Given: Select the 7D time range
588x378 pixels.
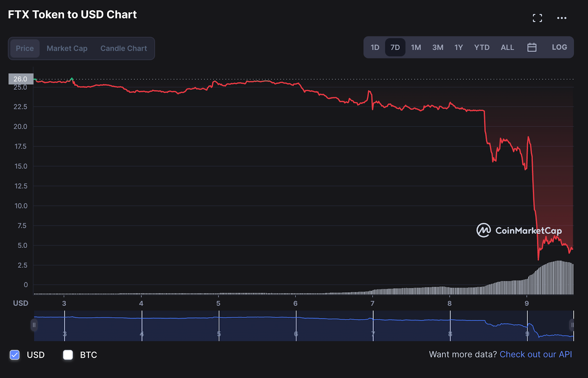Looking at the screenshot, I should tap(395, 47).
